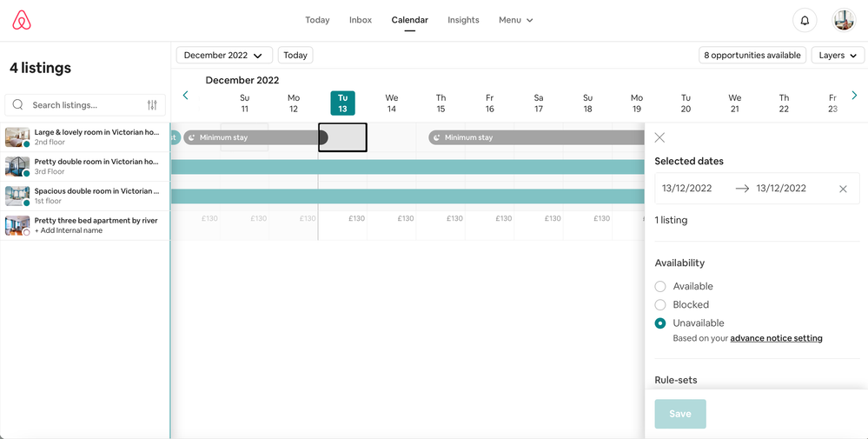The width and height of the screenshot is (868, 439).
Task: Click the Airbnb logo icon
Action: [x=22, y=20]
